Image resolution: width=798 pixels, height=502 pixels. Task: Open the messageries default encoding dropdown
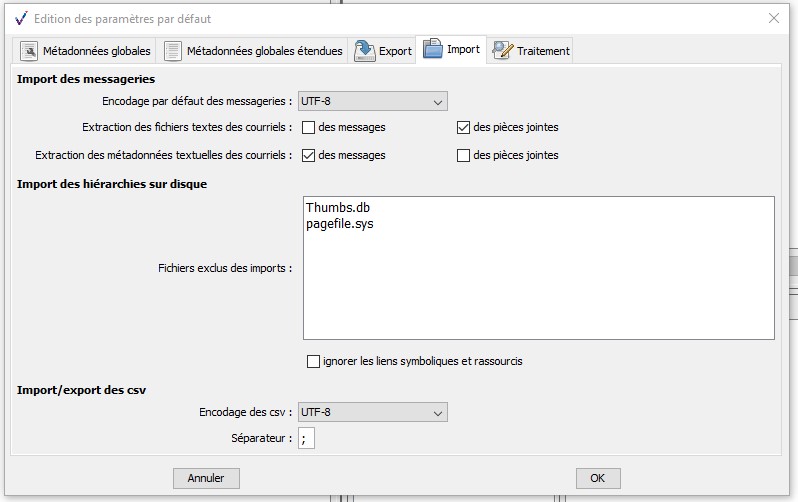[373, 101]
